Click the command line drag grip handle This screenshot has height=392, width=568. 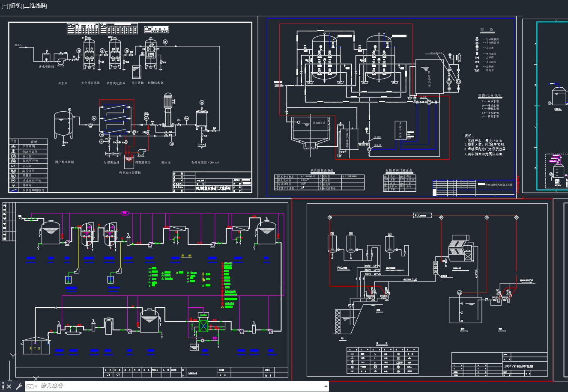tap(3, 386)
